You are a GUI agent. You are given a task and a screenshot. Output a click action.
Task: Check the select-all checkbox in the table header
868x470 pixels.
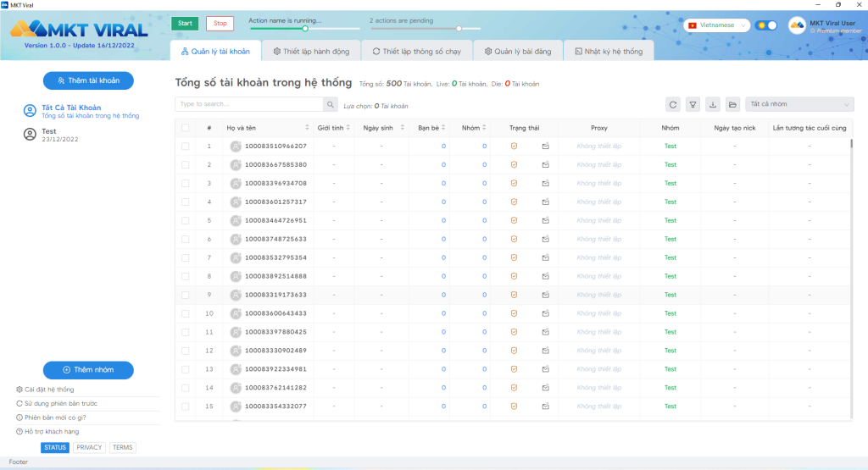(x=185, y=128)
